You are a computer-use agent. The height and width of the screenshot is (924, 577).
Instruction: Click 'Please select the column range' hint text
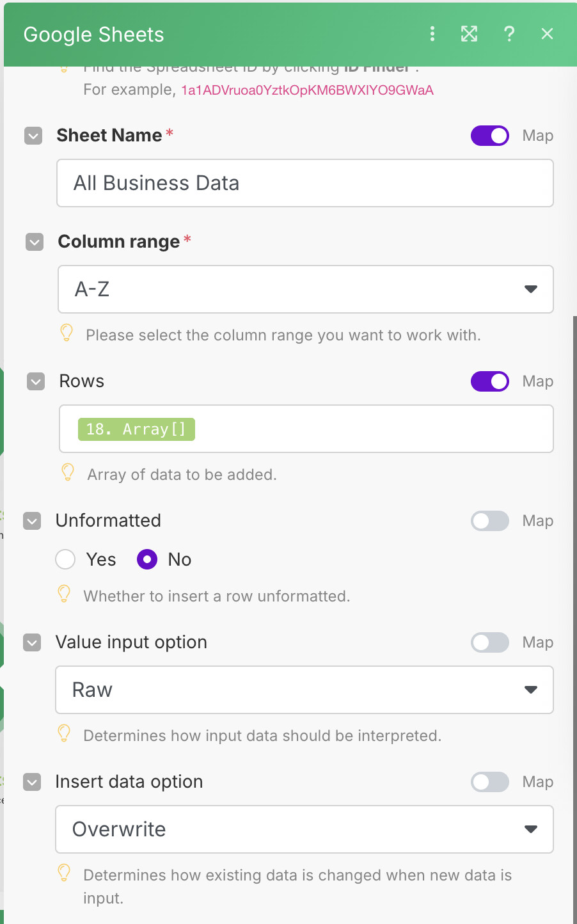[283, 335]
